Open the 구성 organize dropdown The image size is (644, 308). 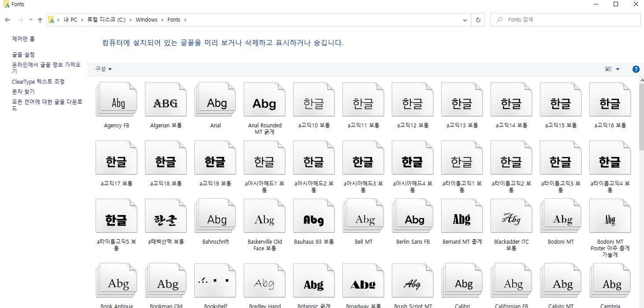click(104, 69)
